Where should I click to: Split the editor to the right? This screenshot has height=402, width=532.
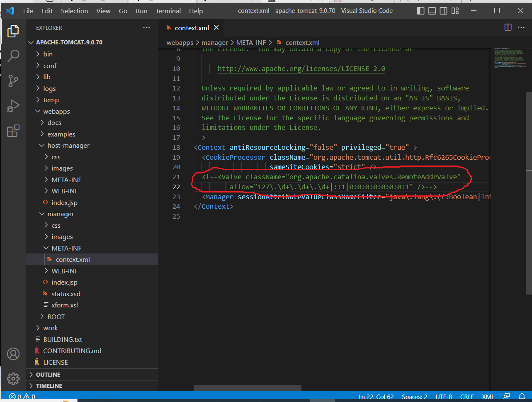pos(508,27)
